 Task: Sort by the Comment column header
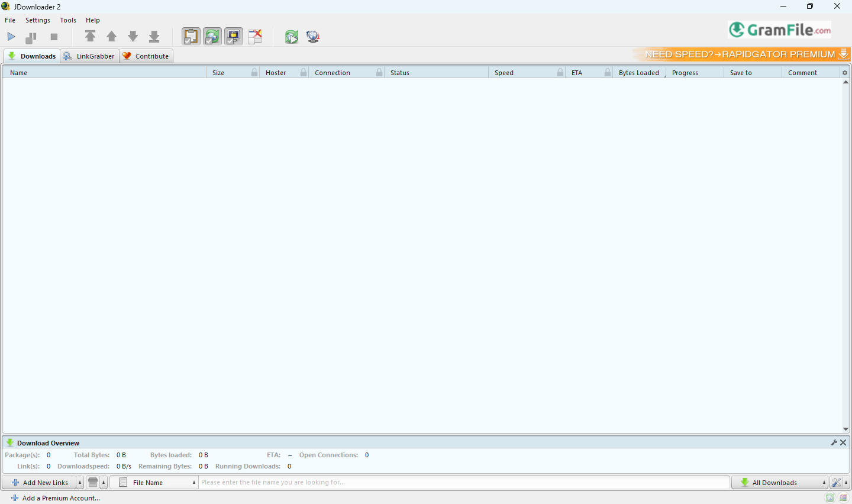pyautogui.click(x=811, y=73)
